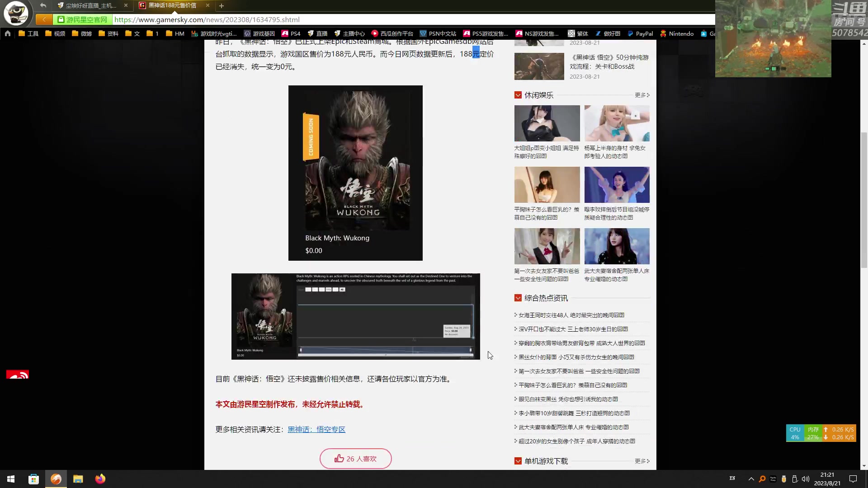Image resolution: width=868 pixels, height=488 pixels.
Task: Open the 微博 bookmark folder
Action: pos(81,33)
